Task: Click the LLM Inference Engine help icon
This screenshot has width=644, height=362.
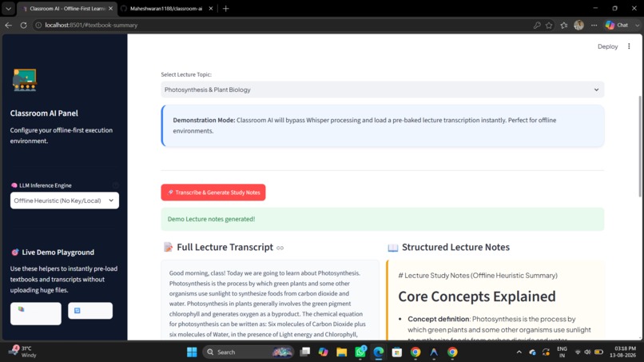Action: point(115,185)
